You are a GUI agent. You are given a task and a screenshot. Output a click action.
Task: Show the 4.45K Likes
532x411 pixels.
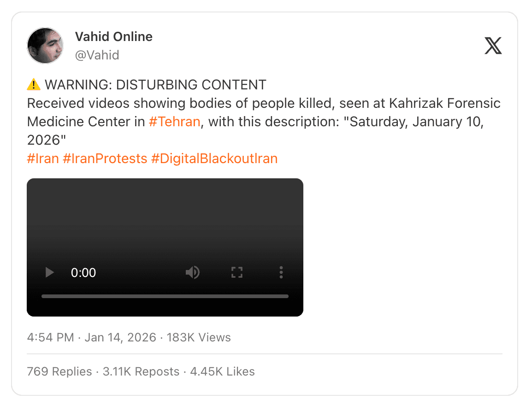tap(222, 371)
